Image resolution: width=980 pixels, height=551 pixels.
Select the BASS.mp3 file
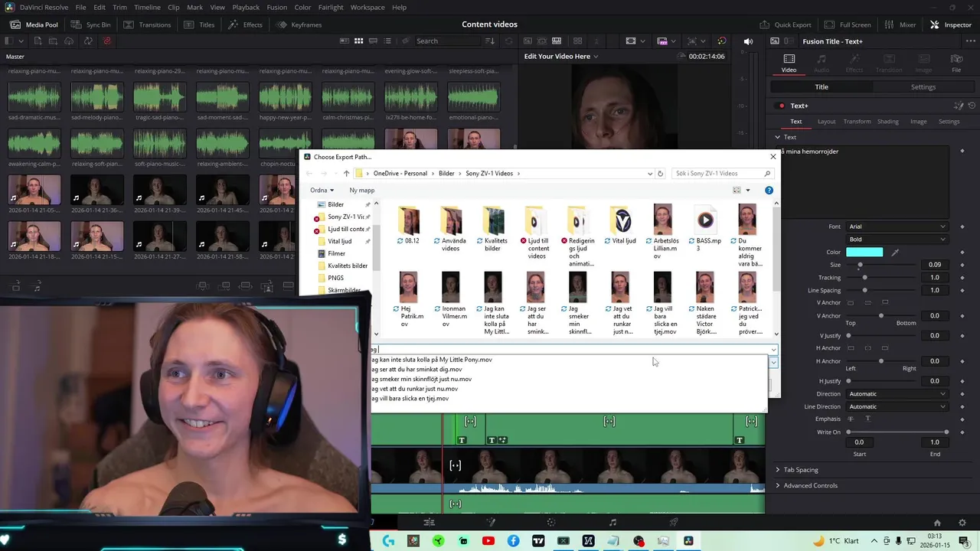pos(705,228)
